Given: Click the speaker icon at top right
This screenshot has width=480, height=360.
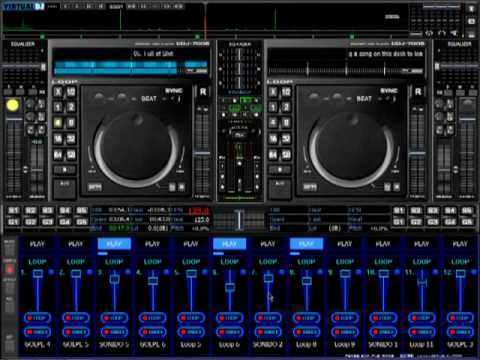Looking at the screenshot, I should [x=454, y=33].
